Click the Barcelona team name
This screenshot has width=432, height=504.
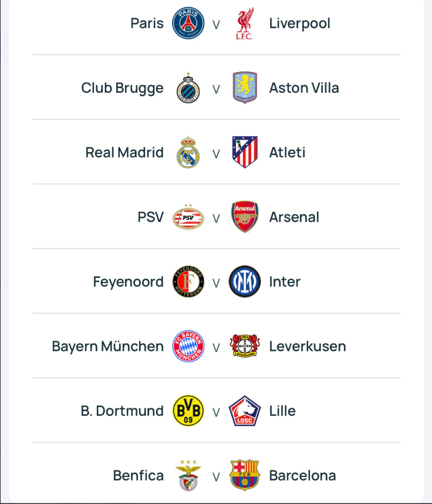click(x=302, y=476)
